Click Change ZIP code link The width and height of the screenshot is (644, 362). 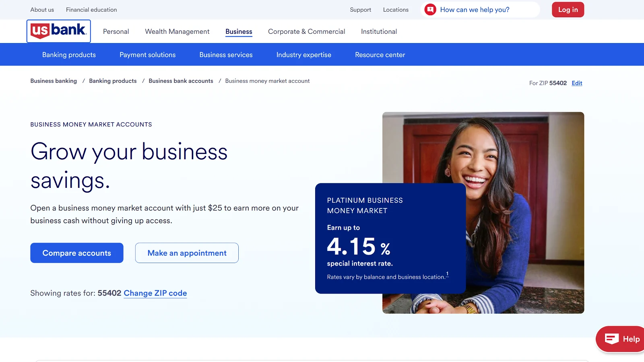155,293
